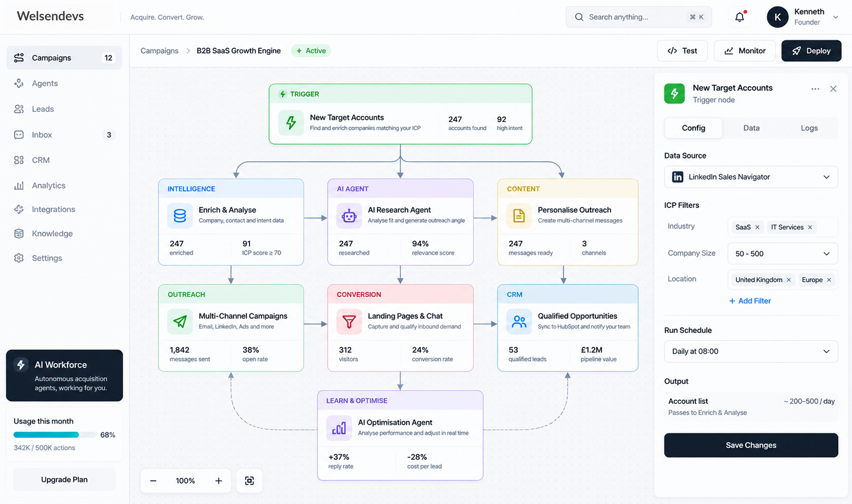Screen dimensions: 852x504
Task: Remove the IT Services filter tag
Action: tap(810, 227)
